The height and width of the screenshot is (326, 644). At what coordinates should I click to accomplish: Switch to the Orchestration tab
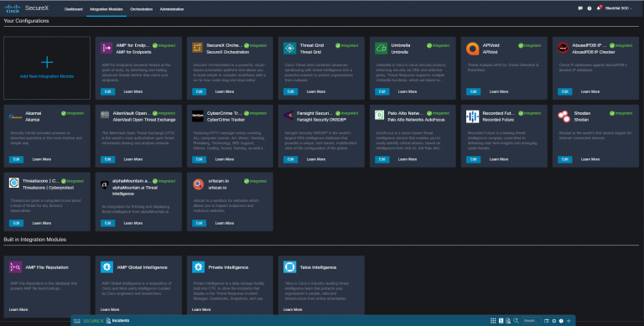(141, 9)
